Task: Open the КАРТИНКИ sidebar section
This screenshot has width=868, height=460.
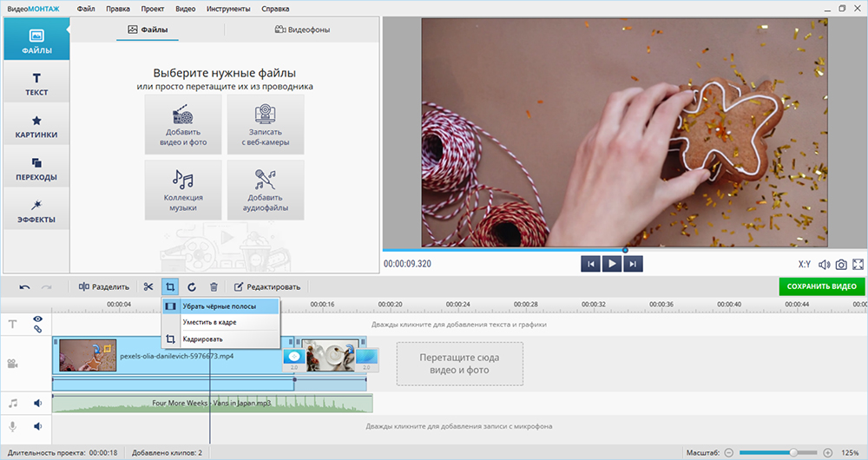Action: 36,126
